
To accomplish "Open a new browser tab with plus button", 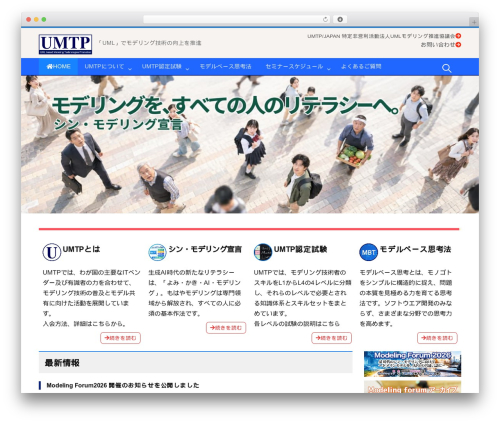I will (x=474, y=22).
